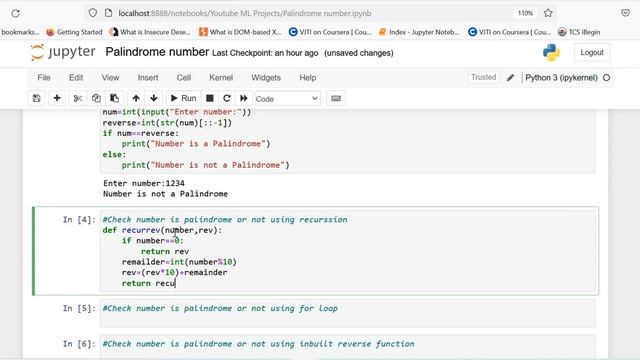
Task: Run the selected cell
Action: (x=183, y=98)
